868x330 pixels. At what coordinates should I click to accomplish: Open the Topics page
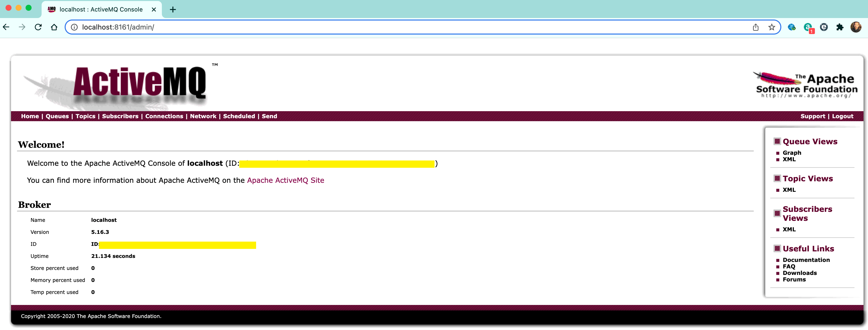85,116
